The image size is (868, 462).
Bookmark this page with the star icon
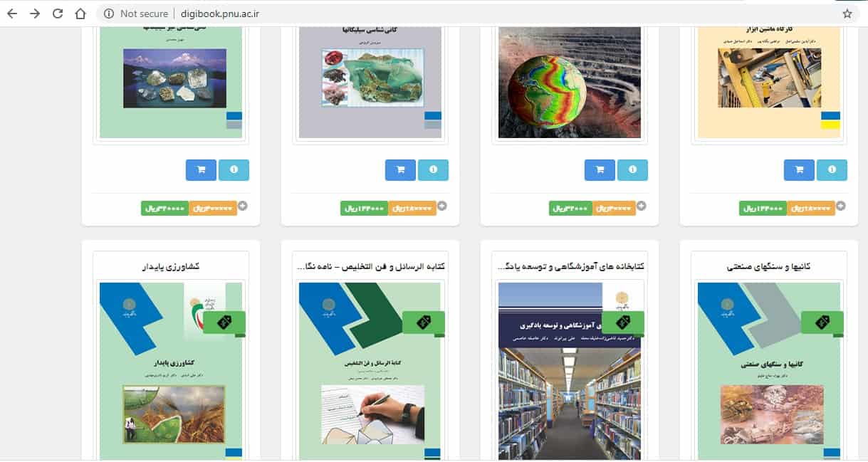pos(847,14)
